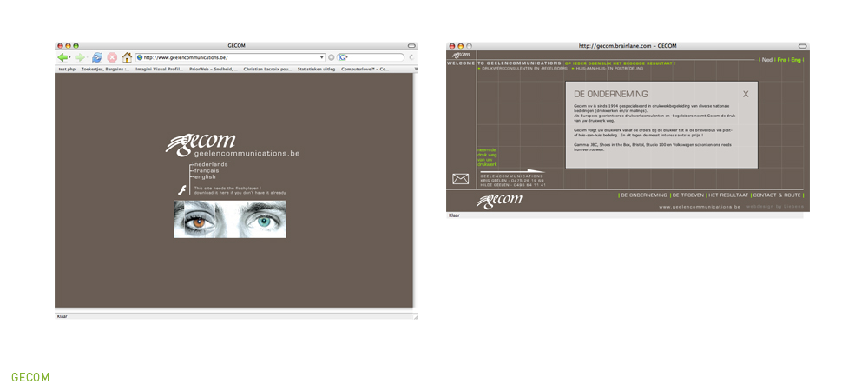Select the nederlands language link
868x391 pixels.
click(x=211, y=164)
